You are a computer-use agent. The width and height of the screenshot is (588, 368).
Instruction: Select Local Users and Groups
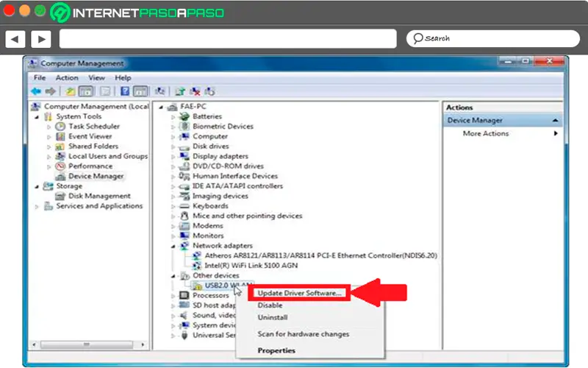(108, 156)
